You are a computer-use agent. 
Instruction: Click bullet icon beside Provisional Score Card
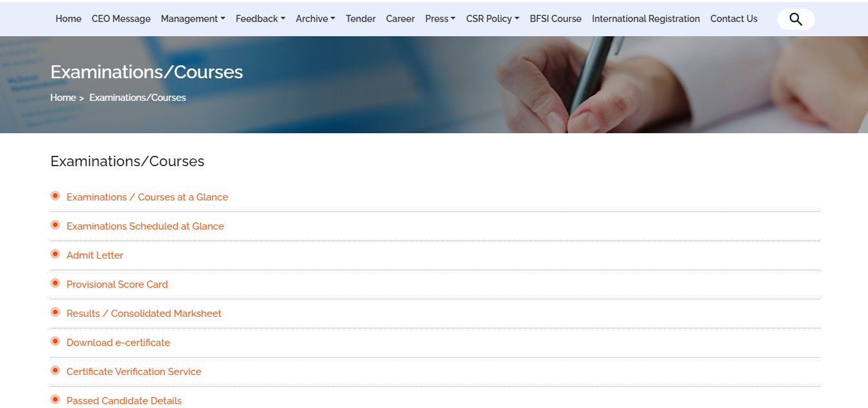56,283
